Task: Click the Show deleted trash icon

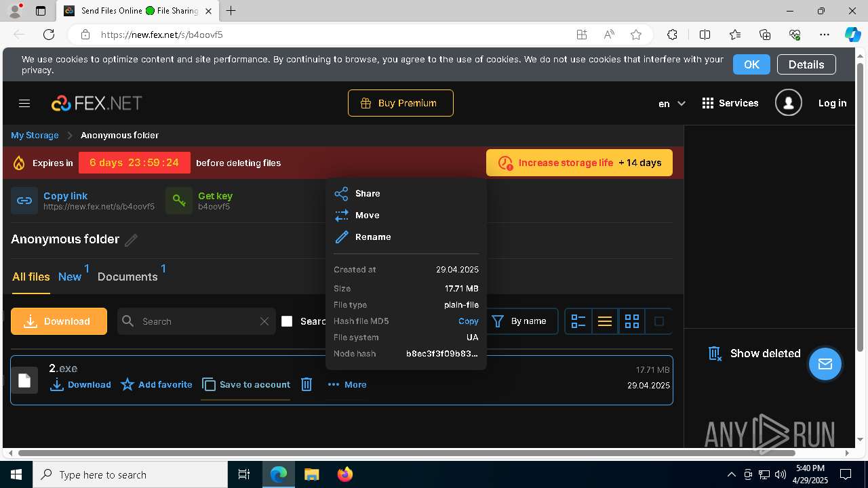Action: 715,353
